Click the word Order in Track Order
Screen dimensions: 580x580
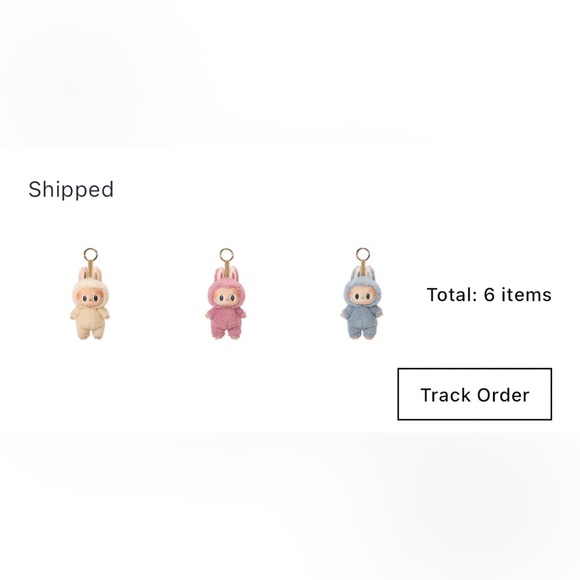503,395
